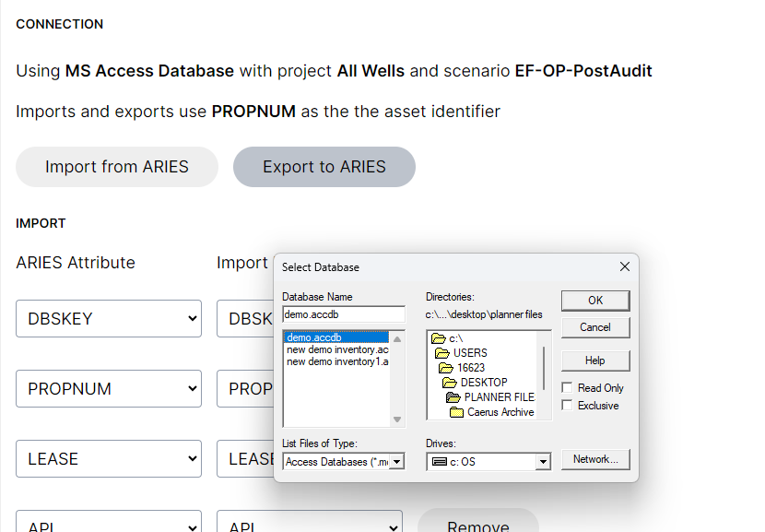Switch to Export to ARIES
This screenshot has width=765, height=532.
pyautogui.click(x=324, y=167)
